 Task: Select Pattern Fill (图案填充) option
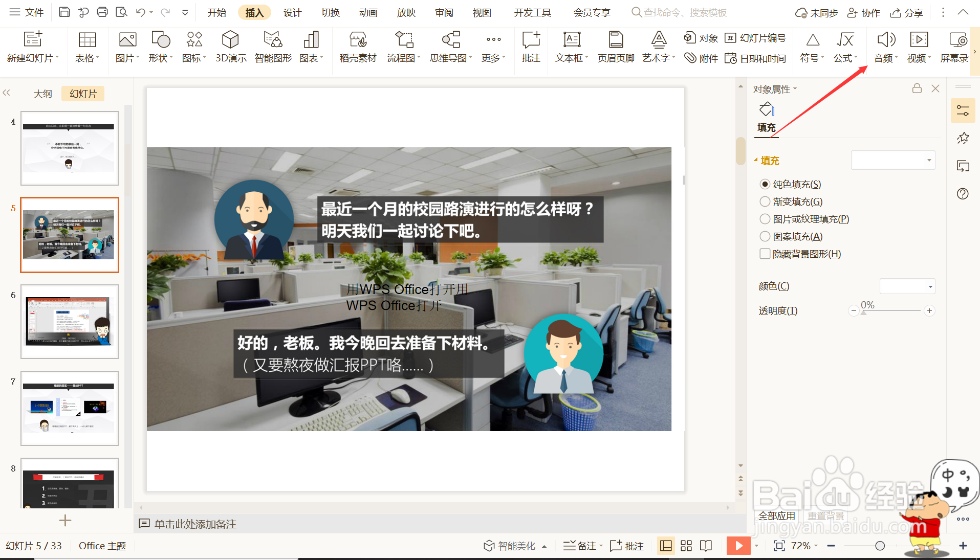click(x=765, y=236)
